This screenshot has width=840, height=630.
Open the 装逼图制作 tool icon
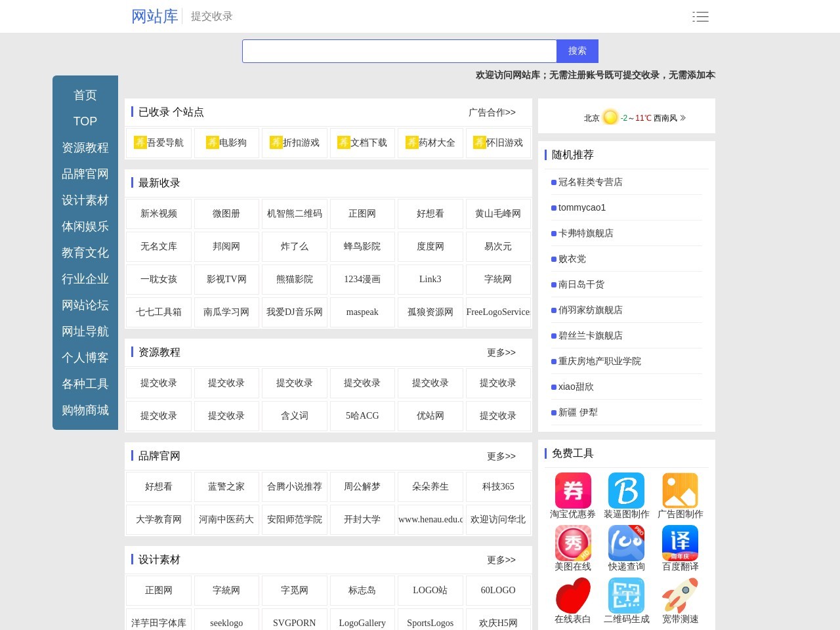pos(626,491)
